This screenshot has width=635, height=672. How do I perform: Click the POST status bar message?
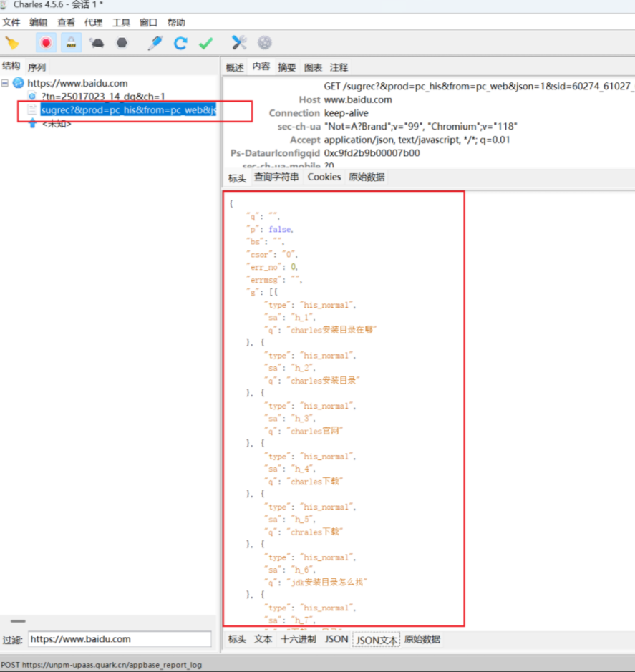(x=101, y=665)
